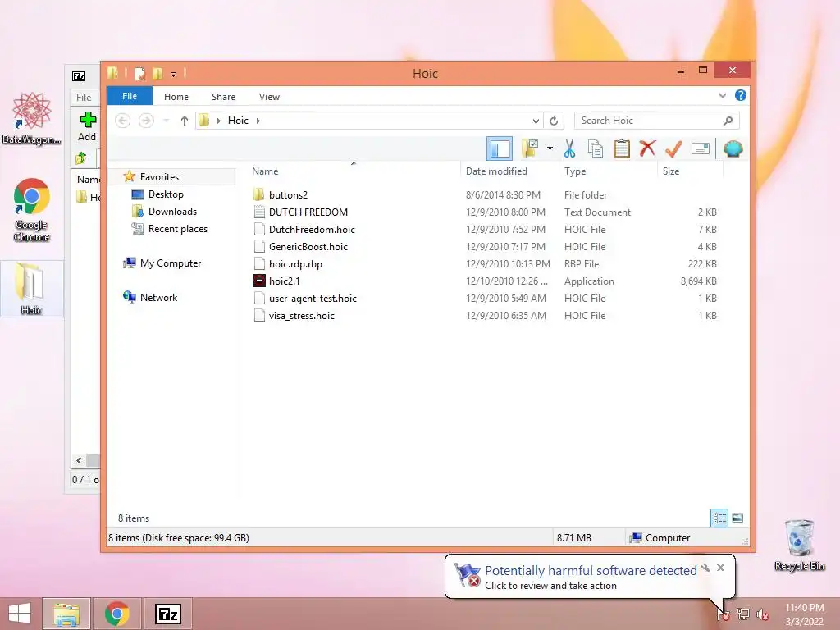Open notification settings wrench icon
Viewport: 840px width, 630px height.
click(705, 568)
